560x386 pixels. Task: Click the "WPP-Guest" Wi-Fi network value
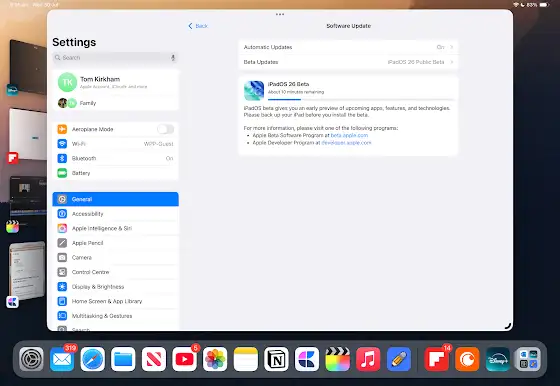(x=159, y=144)
